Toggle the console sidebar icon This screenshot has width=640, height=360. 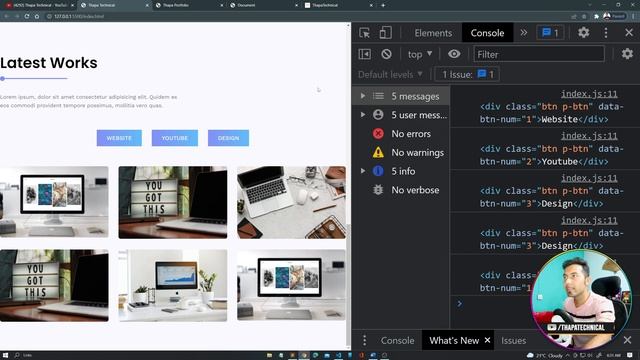(x=364, y=54)
